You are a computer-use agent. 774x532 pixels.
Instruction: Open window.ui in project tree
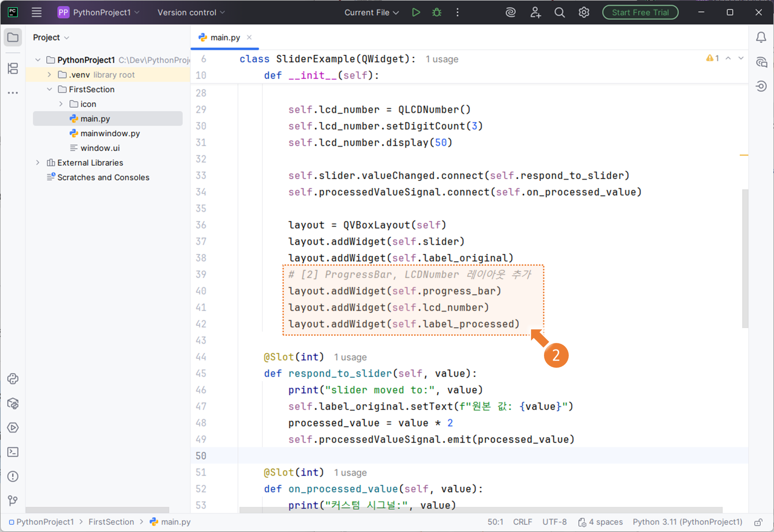[x=100, y=148]
